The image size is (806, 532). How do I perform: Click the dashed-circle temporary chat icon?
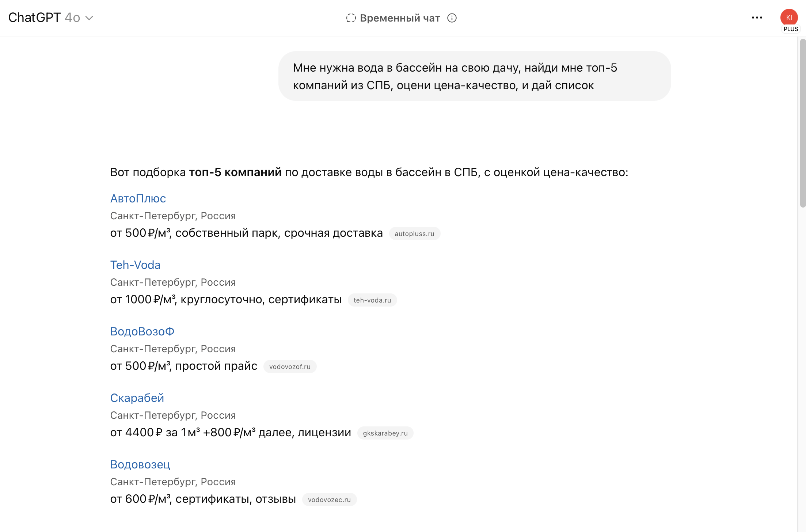[351, 18]
